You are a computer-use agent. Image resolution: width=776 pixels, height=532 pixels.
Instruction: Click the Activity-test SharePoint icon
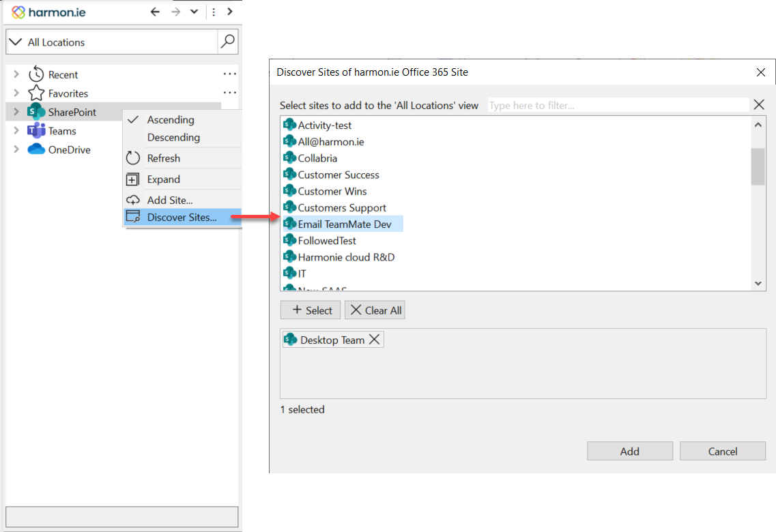coord(289,125)
